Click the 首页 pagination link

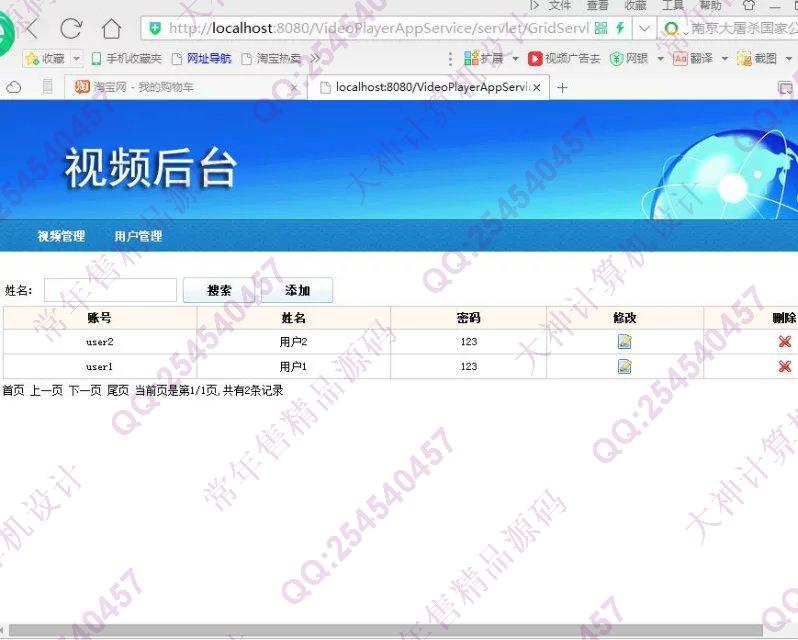pos(13,391)
